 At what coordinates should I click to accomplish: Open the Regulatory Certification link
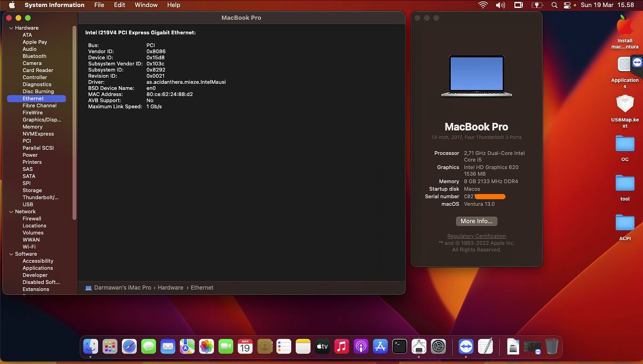476,236
